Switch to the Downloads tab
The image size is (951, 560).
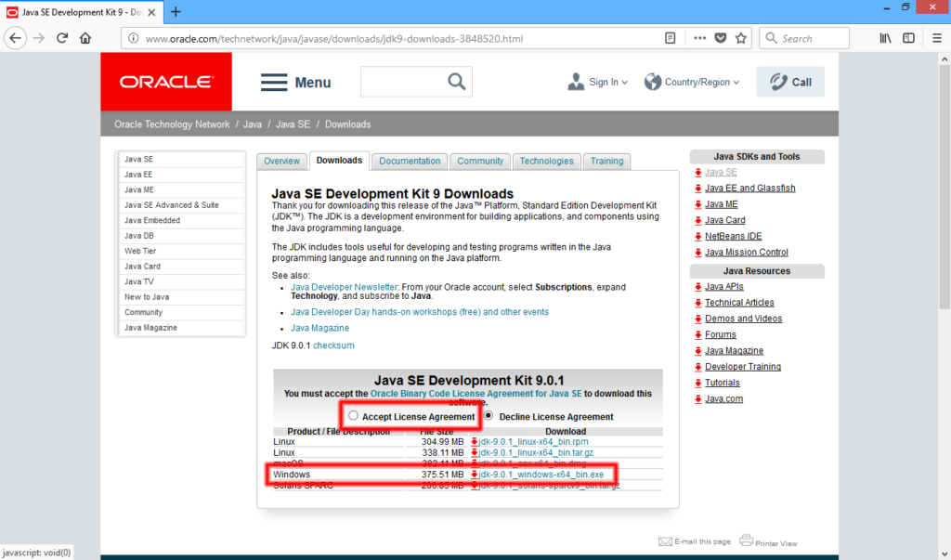(339, 161)
